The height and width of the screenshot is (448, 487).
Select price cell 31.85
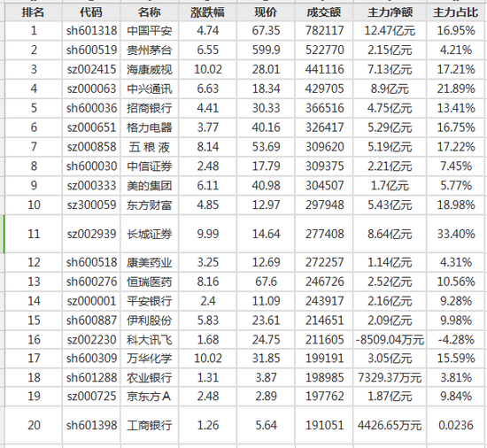(266, 359)
